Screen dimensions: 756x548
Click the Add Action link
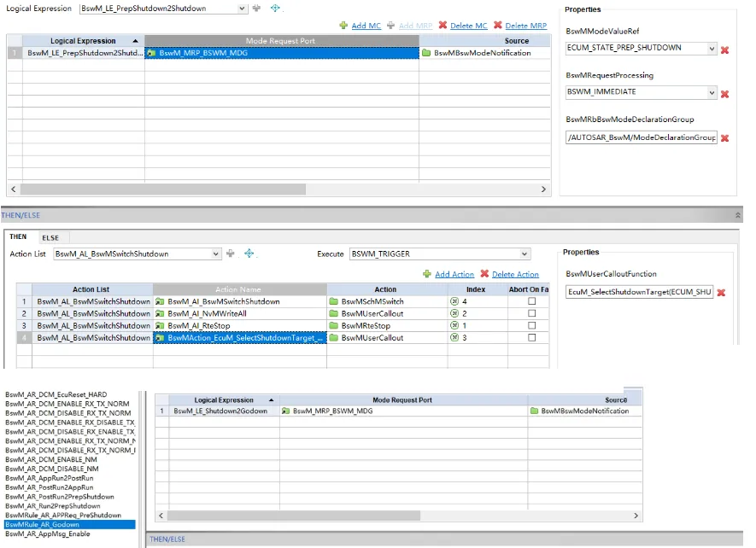click(x=454, y=274)
